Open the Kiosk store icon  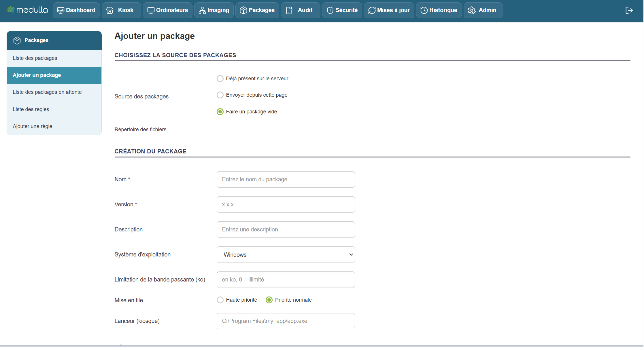pyautogui.click(x=110, y=10)
